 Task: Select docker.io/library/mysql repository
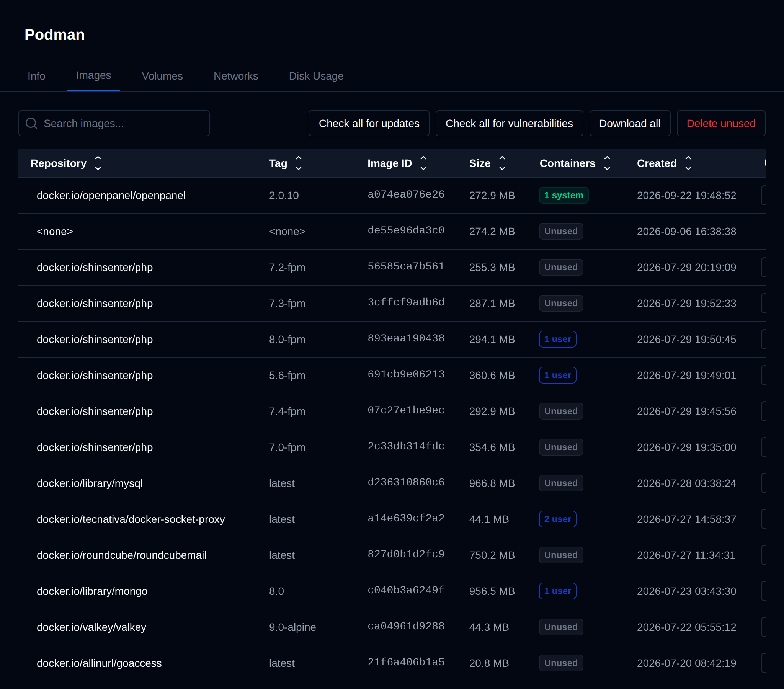pos(90,483)
